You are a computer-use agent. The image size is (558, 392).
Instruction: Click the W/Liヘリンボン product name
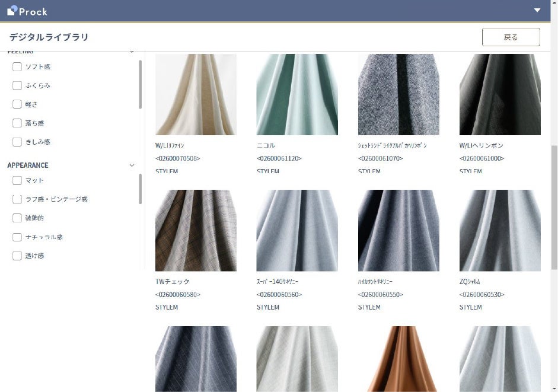[481, 145]
